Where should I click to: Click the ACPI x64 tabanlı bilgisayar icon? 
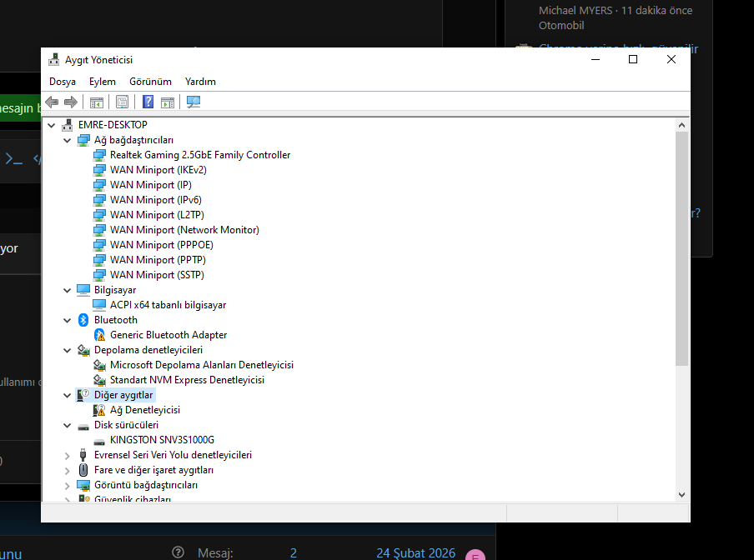coord(99,304)
